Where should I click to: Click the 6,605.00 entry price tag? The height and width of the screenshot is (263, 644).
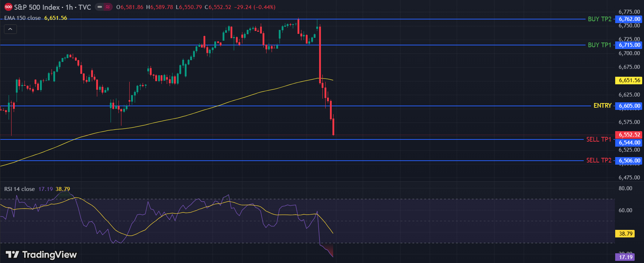pyautogui.click(x=629, y=106)
